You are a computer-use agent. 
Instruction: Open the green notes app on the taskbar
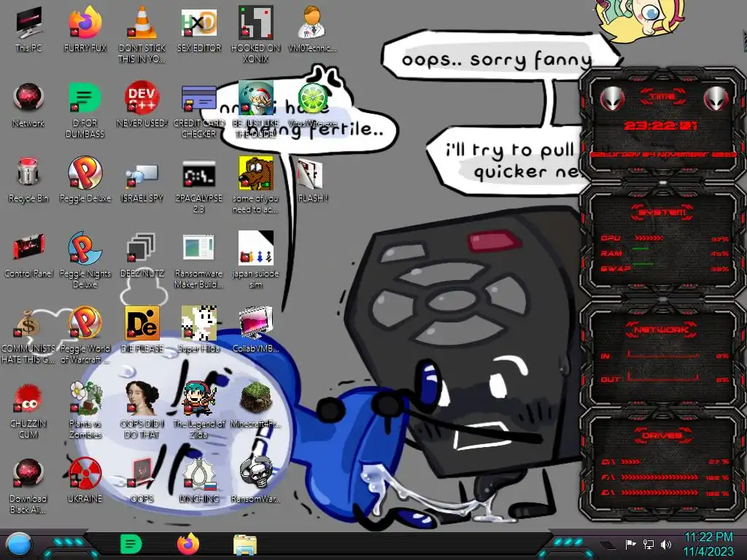(131, 544)
